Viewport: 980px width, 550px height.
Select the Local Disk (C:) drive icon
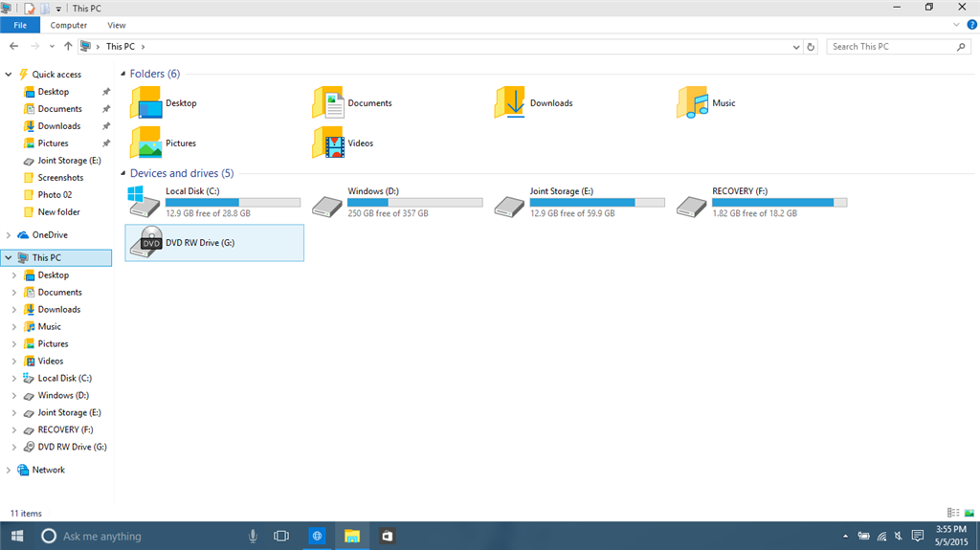[x=145, y=202]
